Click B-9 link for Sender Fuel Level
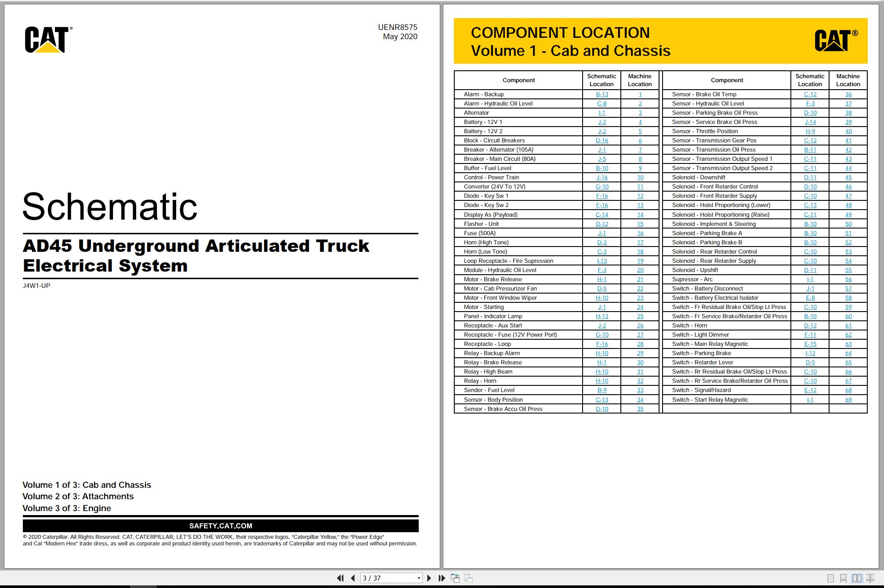884x588 pixels. coord(601,390)
